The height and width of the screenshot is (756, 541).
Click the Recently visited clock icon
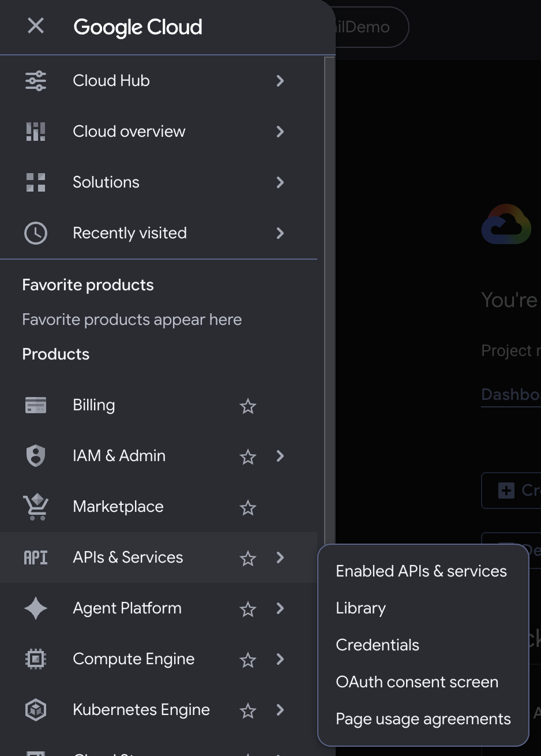click(x=36, y=233)
